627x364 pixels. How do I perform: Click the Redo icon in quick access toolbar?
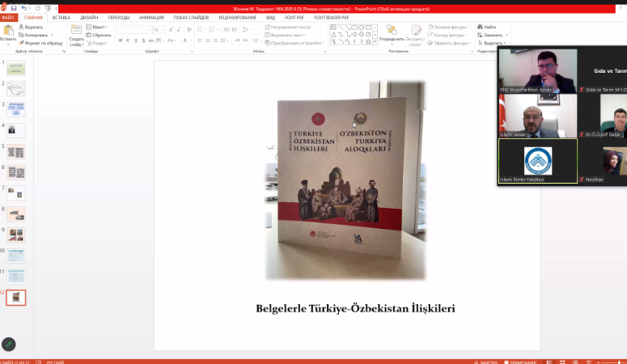click(x=38, y=8)
